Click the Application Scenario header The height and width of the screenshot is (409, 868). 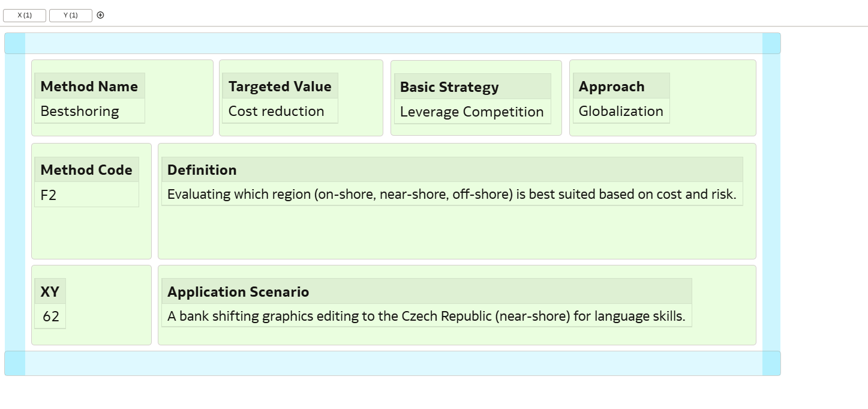pos(238,292)
